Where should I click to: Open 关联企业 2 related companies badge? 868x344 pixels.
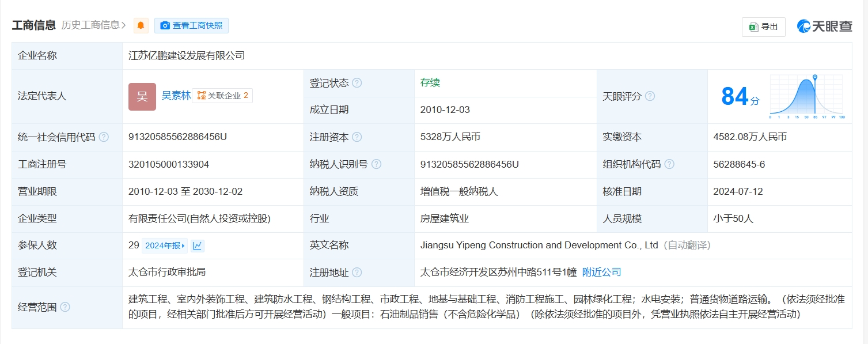(222, 96)
